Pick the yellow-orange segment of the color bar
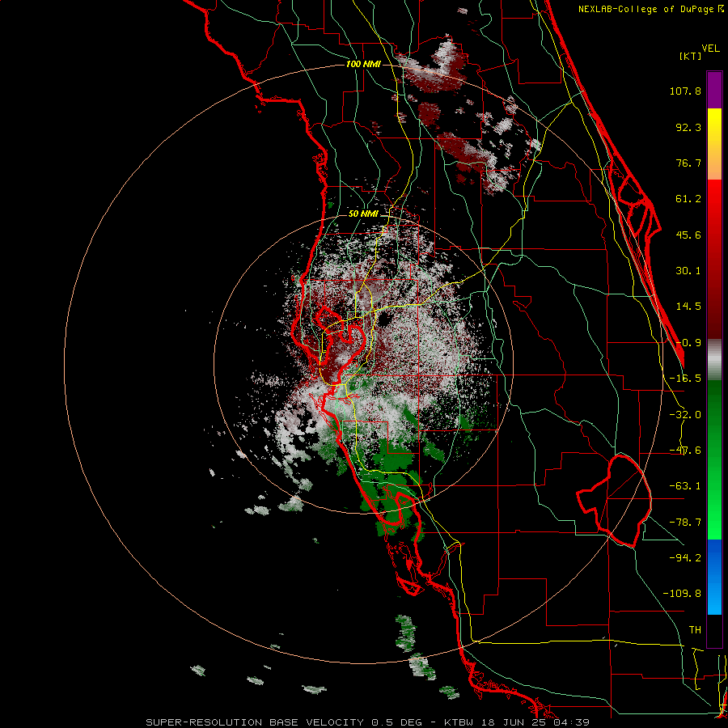 pos(714,144)
